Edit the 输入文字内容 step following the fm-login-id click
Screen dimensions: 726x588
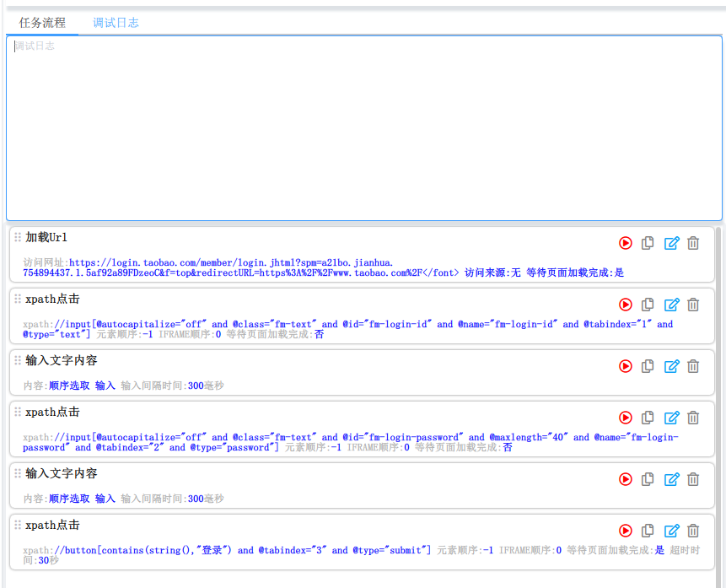[672, 366]
